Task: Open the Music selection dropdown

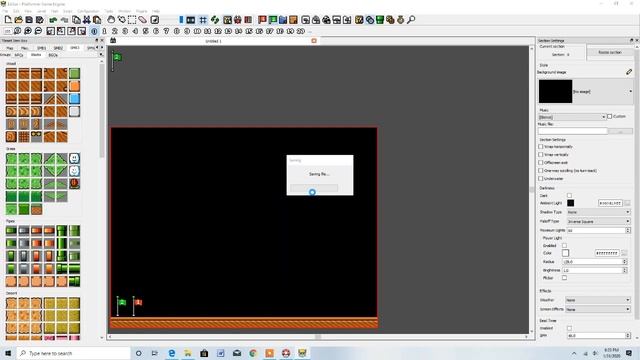Action: pos(572,117)
